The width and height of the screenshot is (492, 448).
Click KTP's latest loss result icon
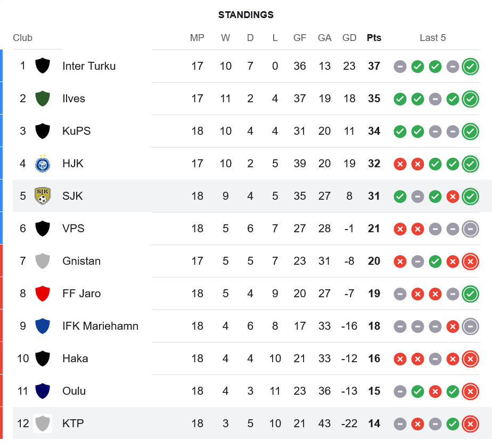pos(470,424)
